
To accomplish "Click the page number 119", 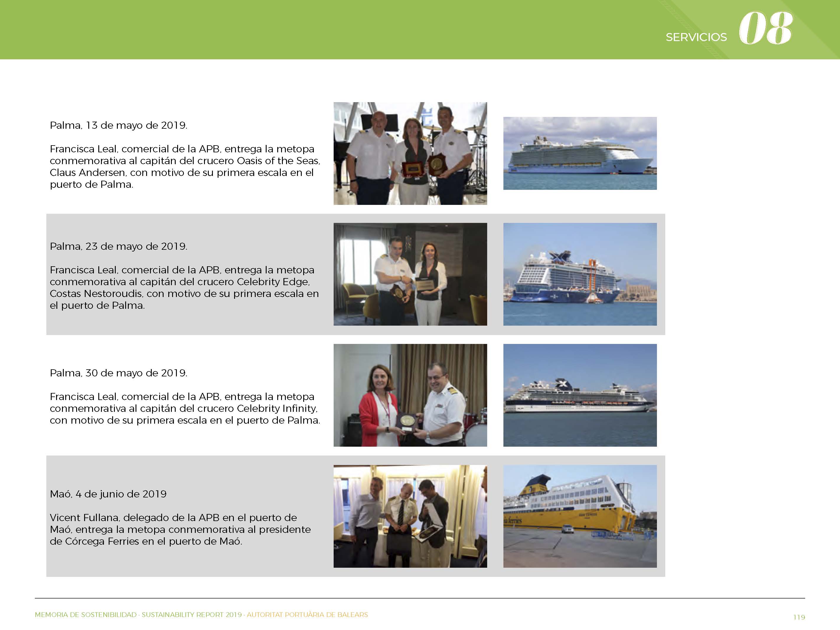I will (799, 618).
